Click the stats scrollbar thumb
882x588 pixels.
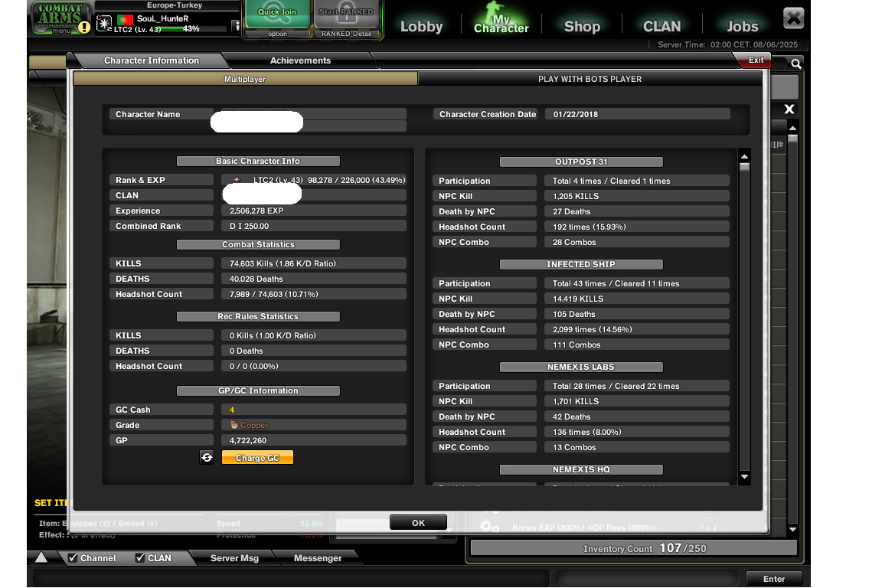pos(744,167)
